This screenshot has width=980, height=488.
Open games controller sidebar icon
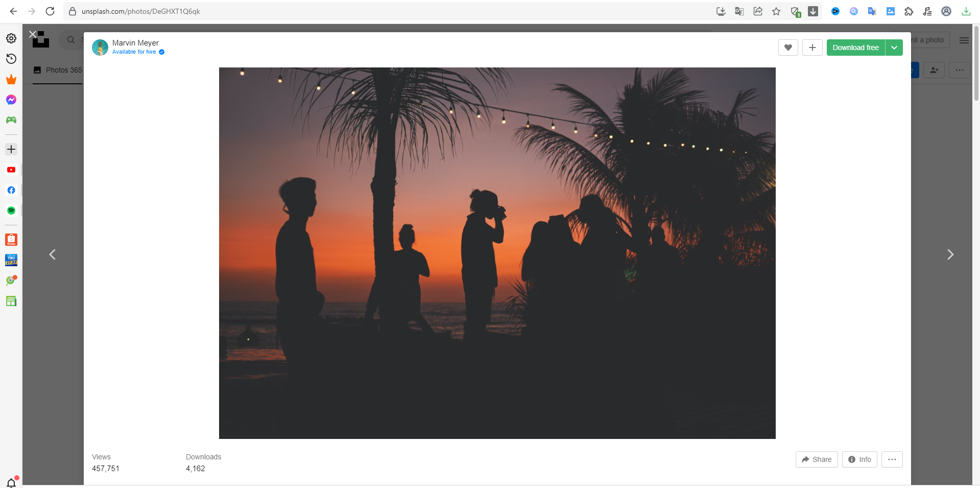click(x=11, y=120)
